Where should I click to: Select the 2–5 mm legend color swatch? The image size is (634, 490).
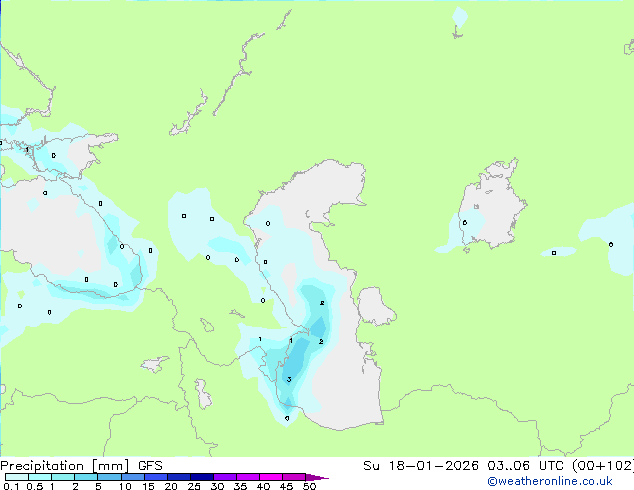[86, 477]
